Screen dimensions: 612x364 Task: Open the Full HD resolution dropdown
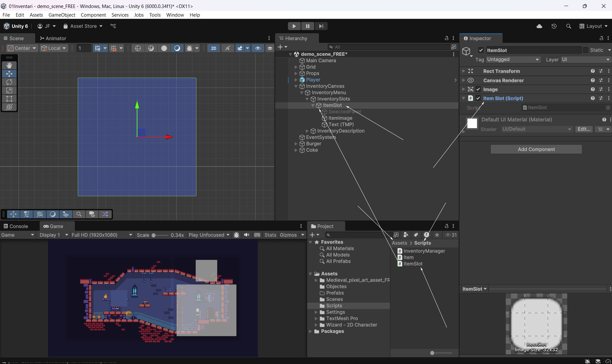[x=101, y=235]
